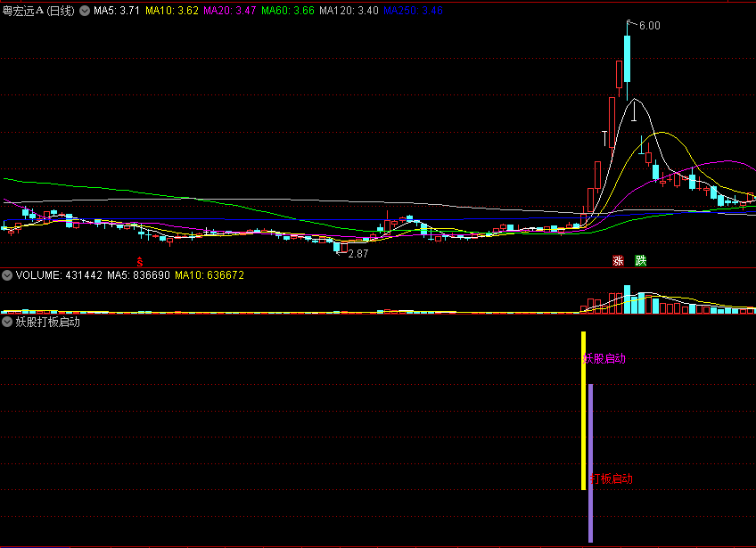This screenshot has width=756, height=548.
Task: Select the MA5: 3.71 label
Action: tap(116, 11)
